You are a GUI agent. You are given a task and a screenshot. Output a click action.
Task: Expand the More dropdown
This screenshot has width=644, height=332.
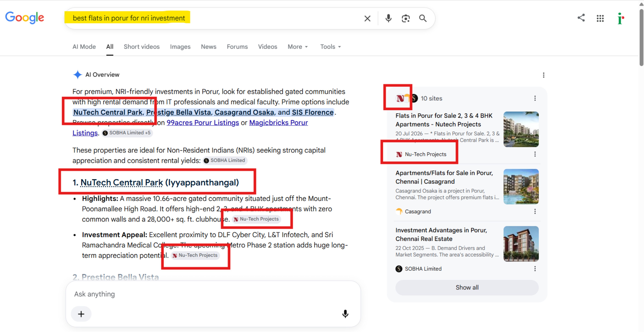298,47
